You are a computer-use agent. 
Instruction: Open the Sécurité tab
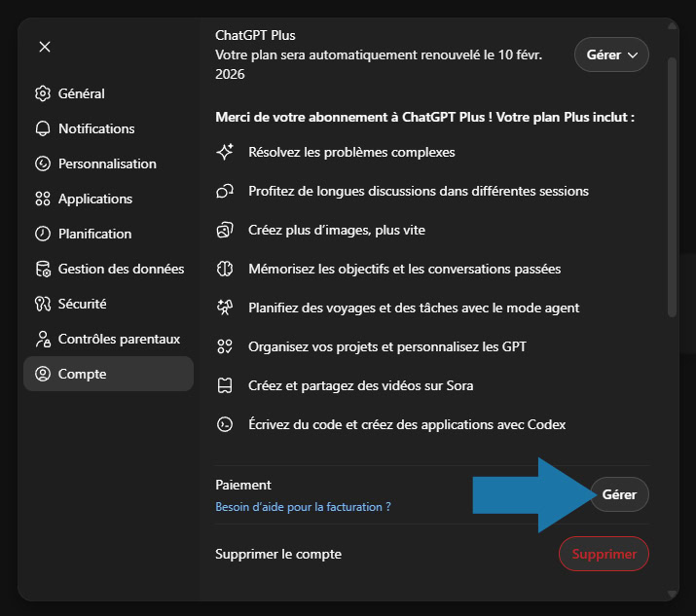(x=108, y=304)
